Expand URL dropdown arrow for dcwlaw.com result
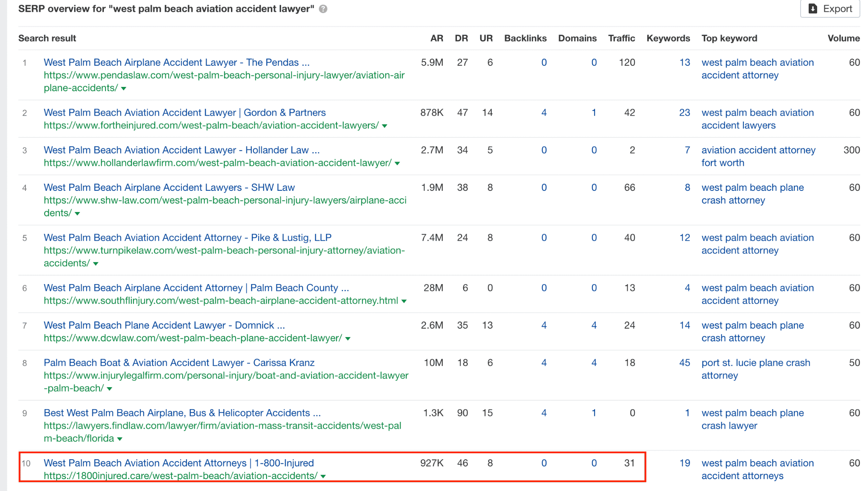The width and height of the screenshot is (868, 491). pos(348,339)
